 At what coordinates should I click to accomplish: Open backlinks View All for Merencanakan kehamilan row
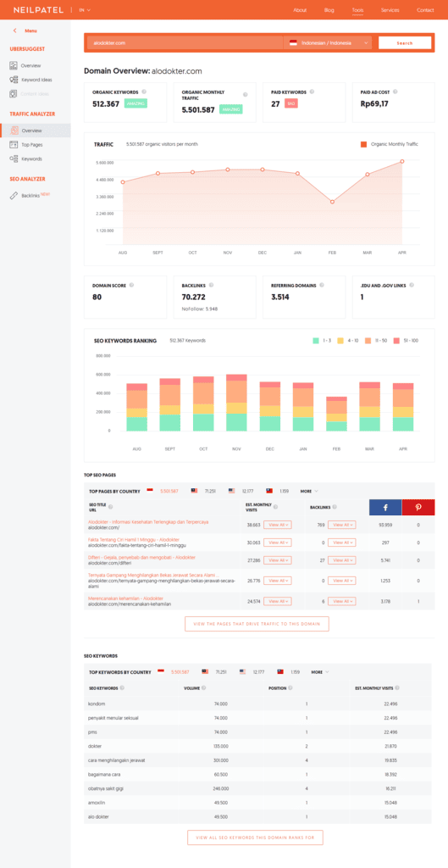pyautogui.click(x=342, y=601)
